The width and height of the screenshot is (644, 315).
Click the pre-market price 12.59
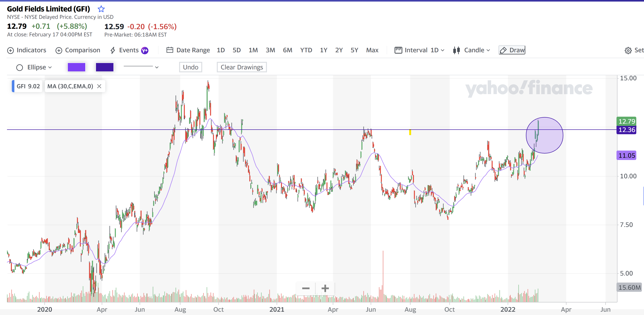pos(114,26)
